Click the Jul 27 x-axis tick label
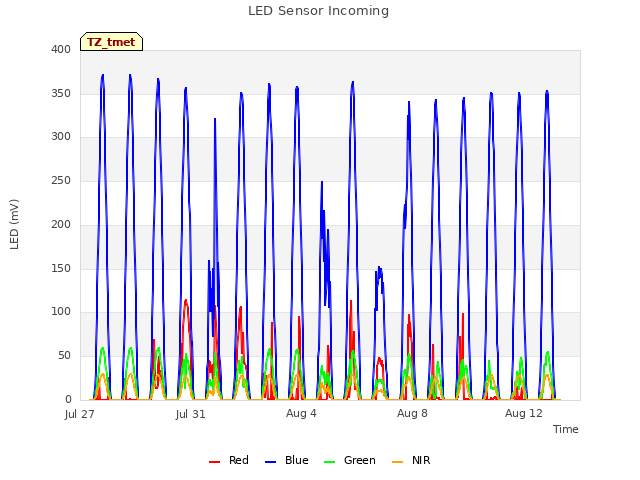This screenshot has width=640, height=480. [80, 414]
